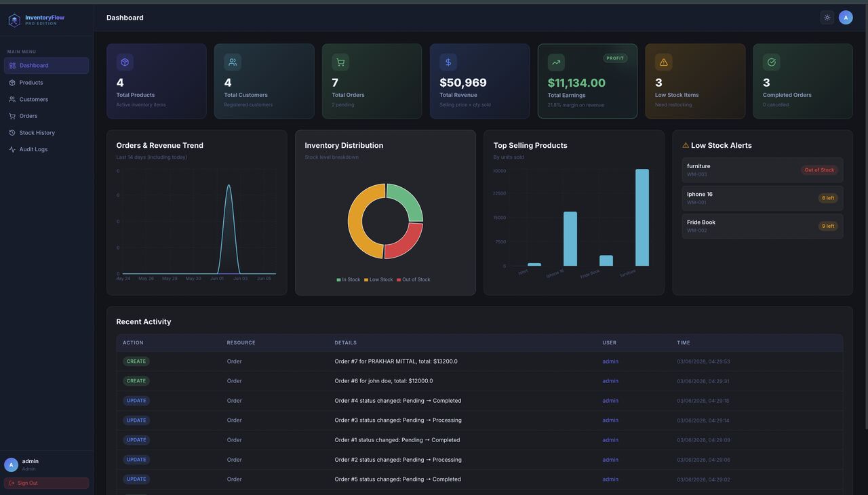Click the admin avatar in sidebar footer
Screen dimensions: 868x495
click(x=11, y=464)
